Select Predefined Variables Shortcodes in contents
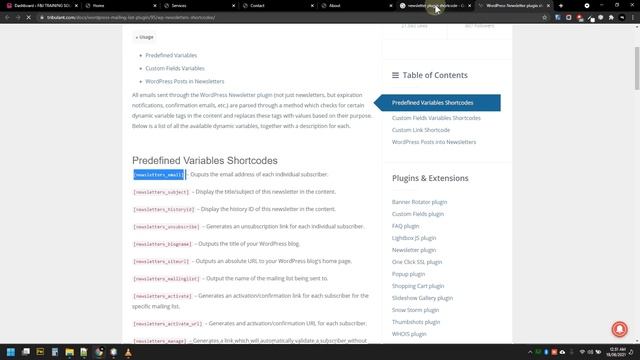This screenshot has height=360, width=640. point(437,102)
